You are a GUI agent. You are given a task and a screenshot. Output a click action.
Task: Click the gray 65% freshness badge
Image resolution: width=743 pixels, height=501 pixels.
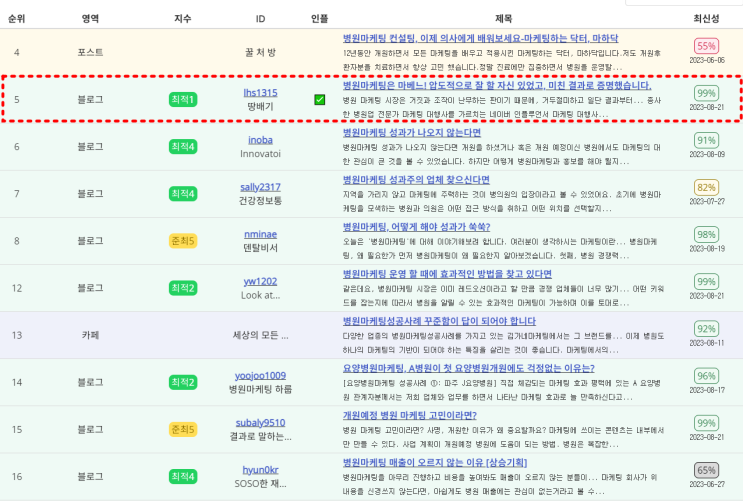(x=706, y=470)
